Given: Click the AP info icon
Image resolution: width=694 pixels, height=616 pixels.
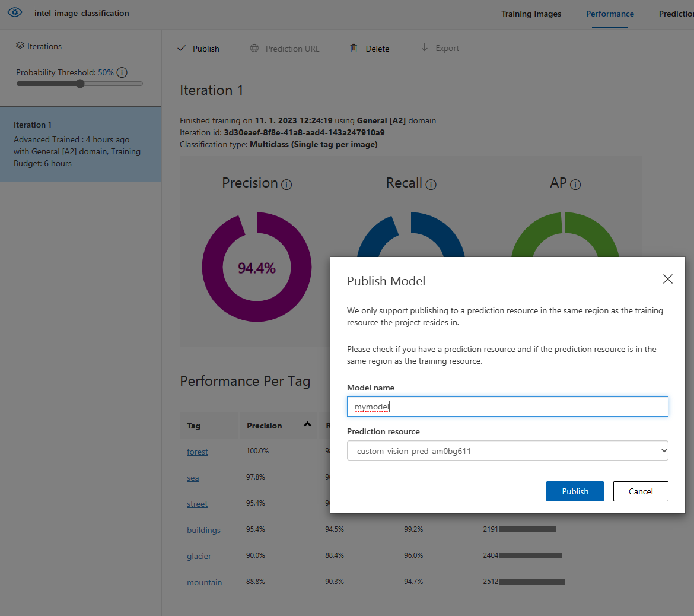Looking at the screenshot, I should tap(575, 185).
